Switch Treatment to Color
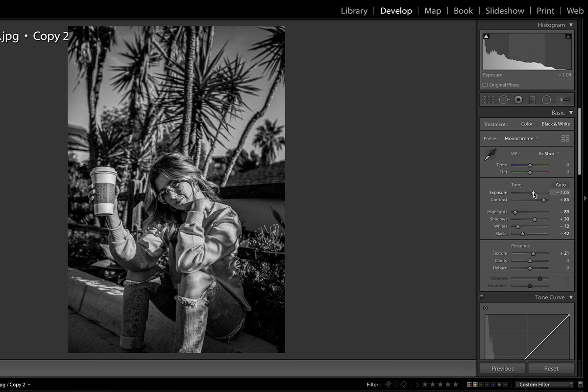The image size is (588, 392). point(527,124)
